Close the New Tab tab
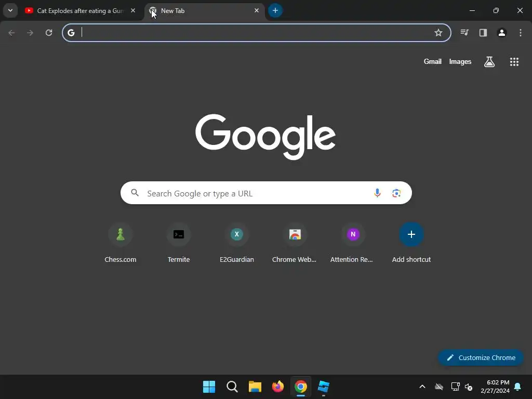Image resolution: width=532 pixels, height=399 pixels. tap(257, 10)
